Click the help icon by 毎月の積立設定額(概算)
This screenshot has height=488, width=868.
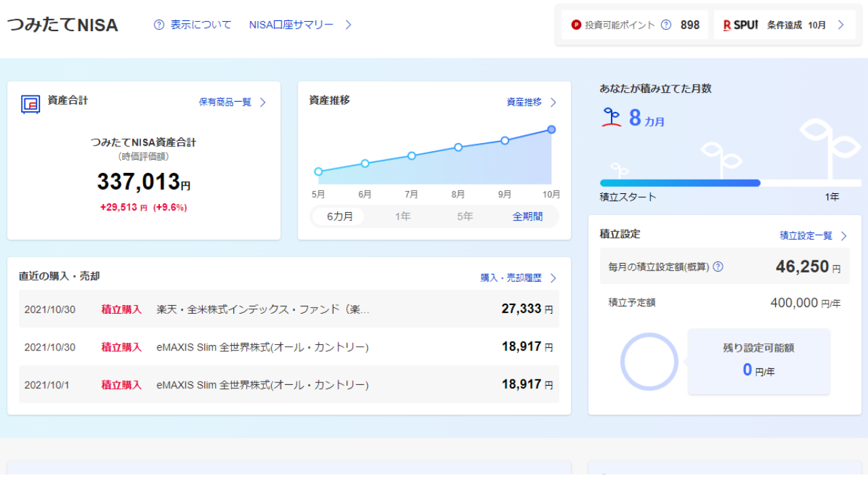click(x=718, y=267)
